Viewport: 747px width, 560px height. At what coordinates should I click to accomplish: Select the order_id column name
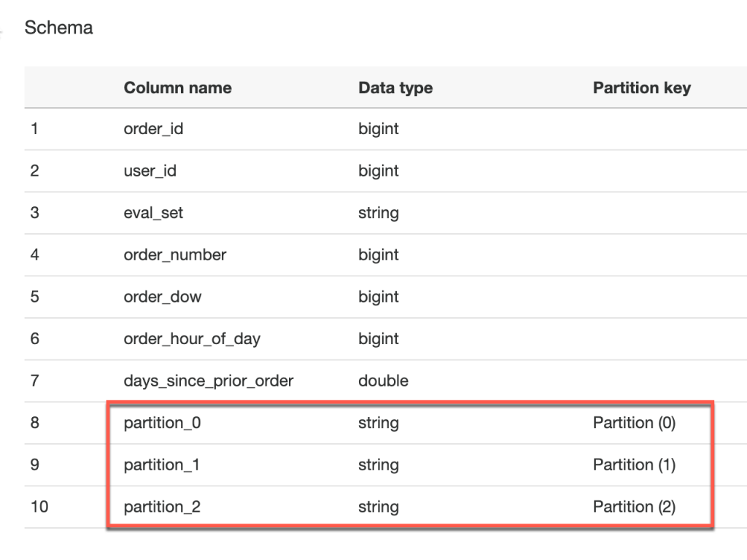pyautogui.click(x=153, y=129)
